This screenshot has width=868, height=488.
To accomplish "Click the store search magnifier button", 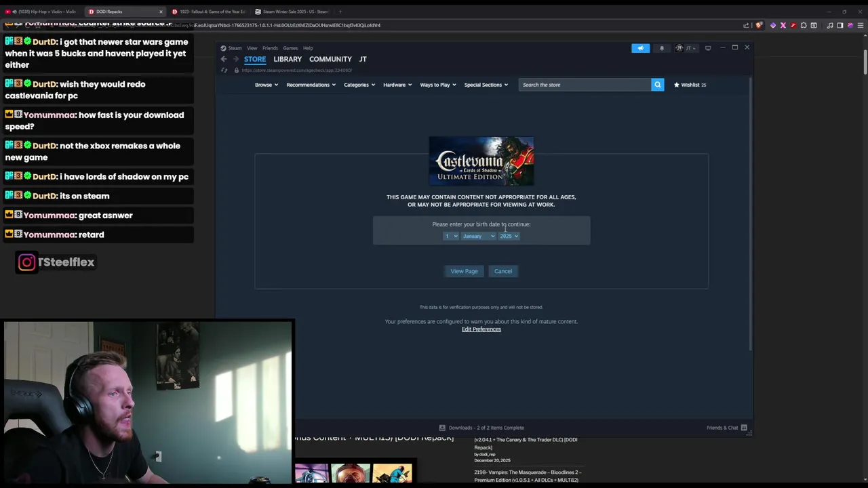I will tap(657, 85).
